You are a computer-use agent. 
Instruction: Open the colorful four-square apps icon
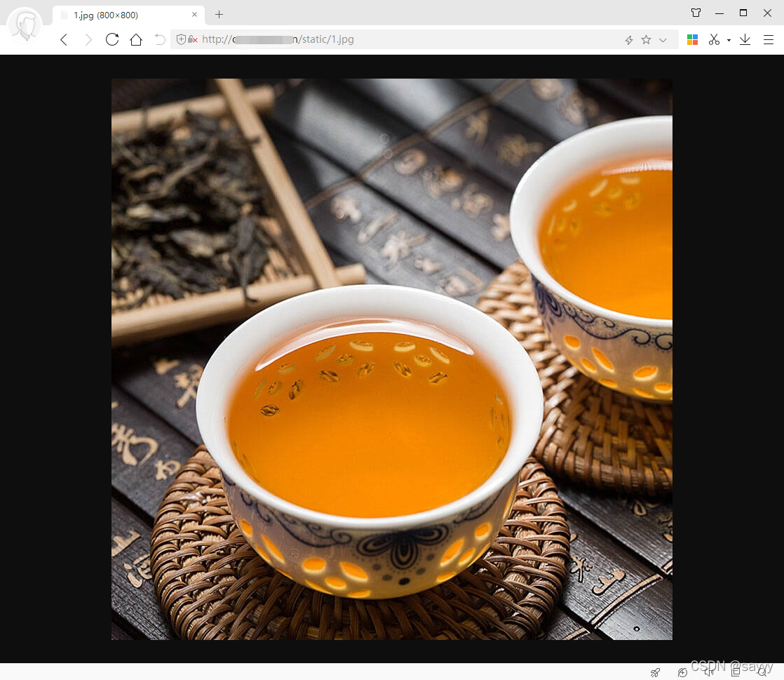[693, 40]
